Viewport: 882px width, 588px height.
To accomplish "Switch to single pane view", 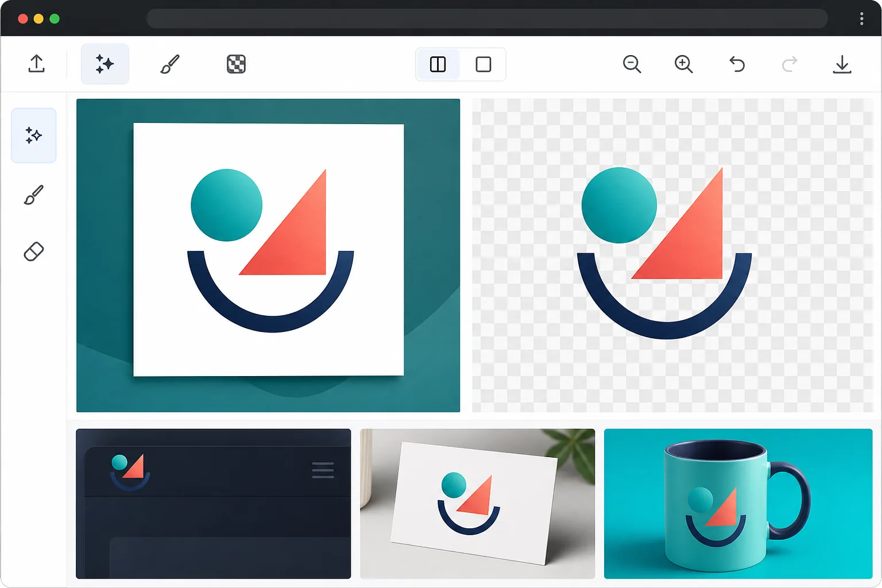I will tap(483, 64).
